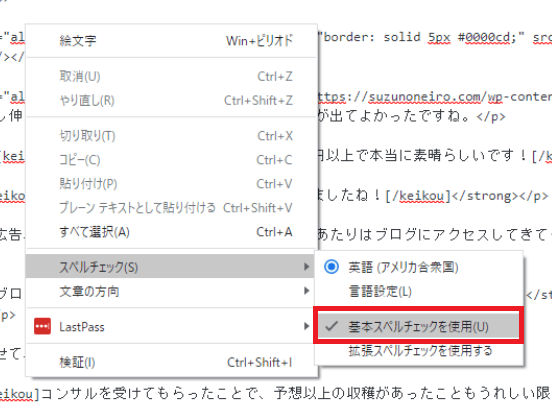This screenshot has height=407, width=552.
Task: Expand the スペルチェック submenu arrow
Action: (307, 267)
